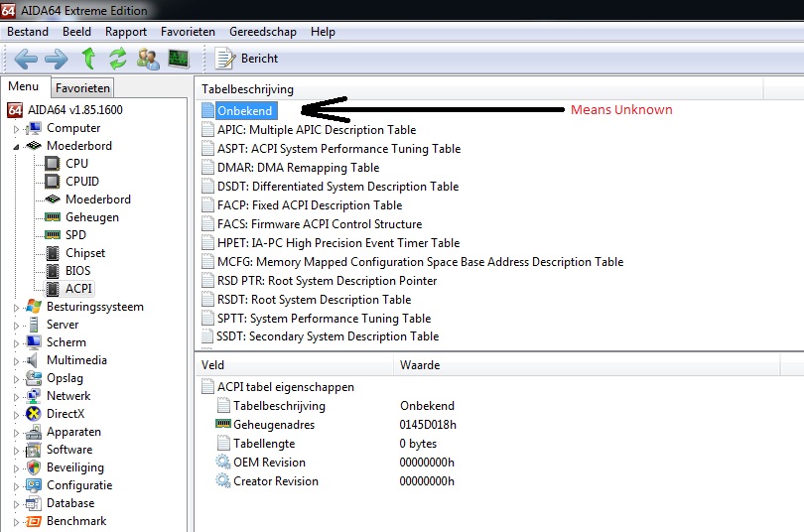Expand the Scherm tree node
This screenshot has width=804, height=532.
(x=16, y=343)
